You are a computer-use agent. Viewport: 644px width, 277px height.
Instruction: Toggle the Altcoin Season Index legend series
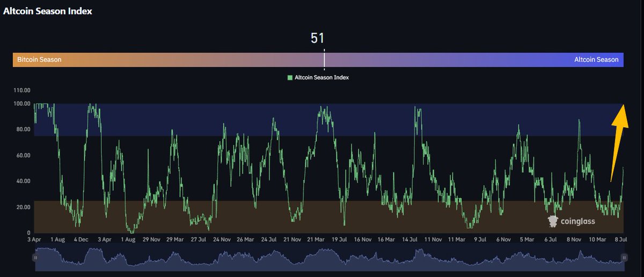click(318, 77)
